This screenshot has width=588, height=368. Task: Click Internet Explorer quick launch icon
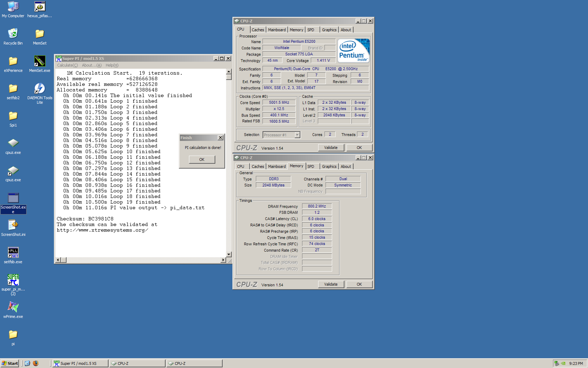27,363
